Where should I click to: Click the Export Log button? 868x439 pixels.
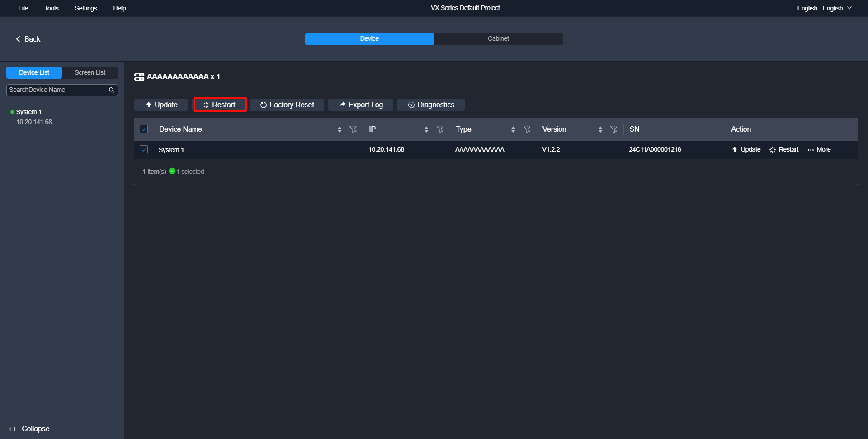(x=361, y=105)
